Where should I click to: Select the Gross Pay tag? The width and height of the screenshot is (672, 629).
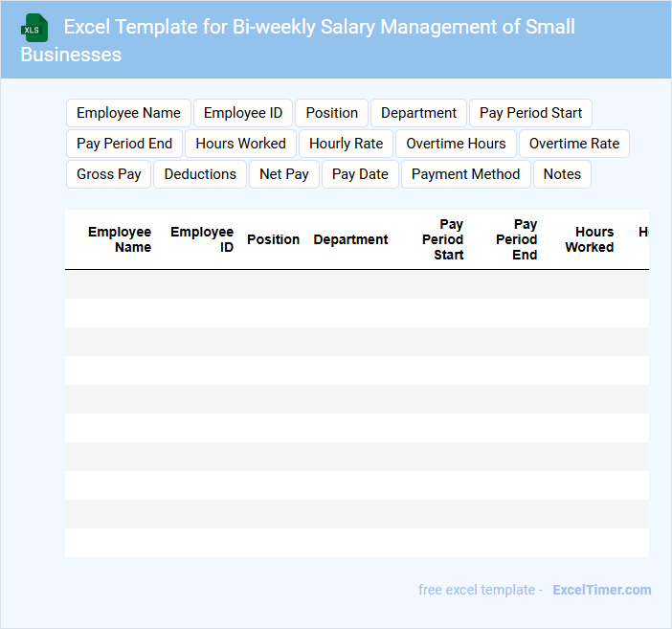109,174
